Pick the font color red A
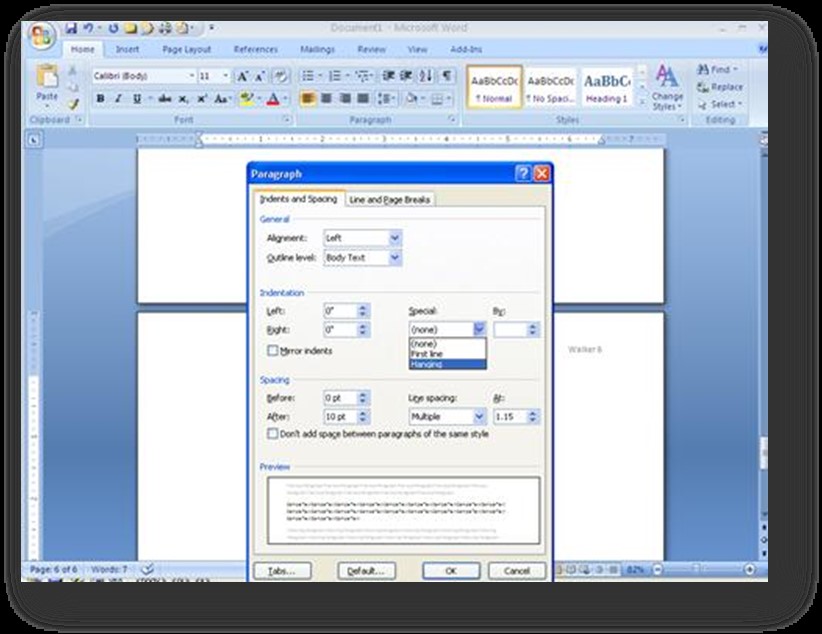 pyautogui.click(x=273, y=99)
